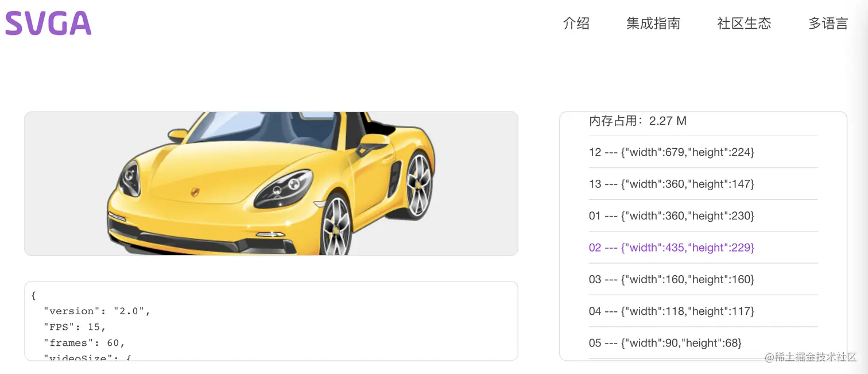Select highlighted image 02 entry
868x374 pixels.
(x=703, y=248)
